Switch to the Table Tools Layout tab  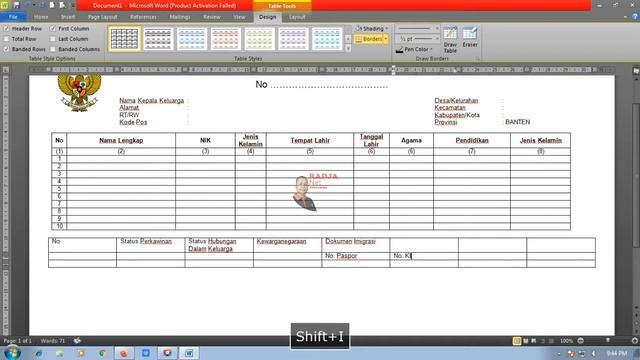tap(297, 17)
